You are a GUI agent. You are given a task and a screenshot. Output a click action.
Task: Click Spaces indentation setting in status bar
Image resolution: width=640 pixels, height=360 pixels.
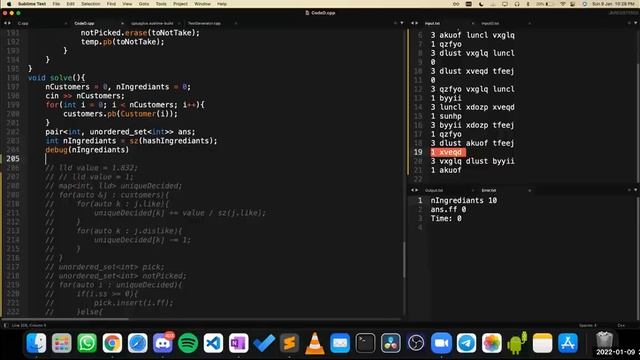click(x=588, y=325)
